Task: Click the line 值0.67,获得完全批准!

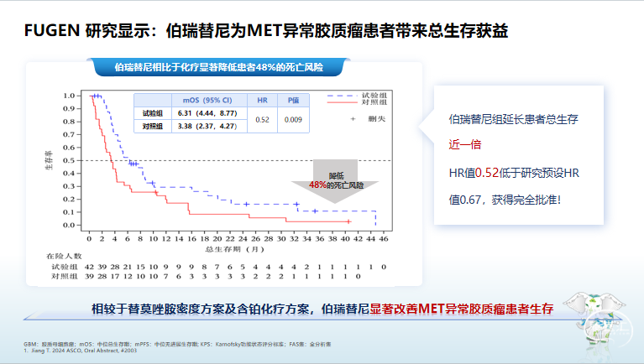Action: click(x=505, y=200)
